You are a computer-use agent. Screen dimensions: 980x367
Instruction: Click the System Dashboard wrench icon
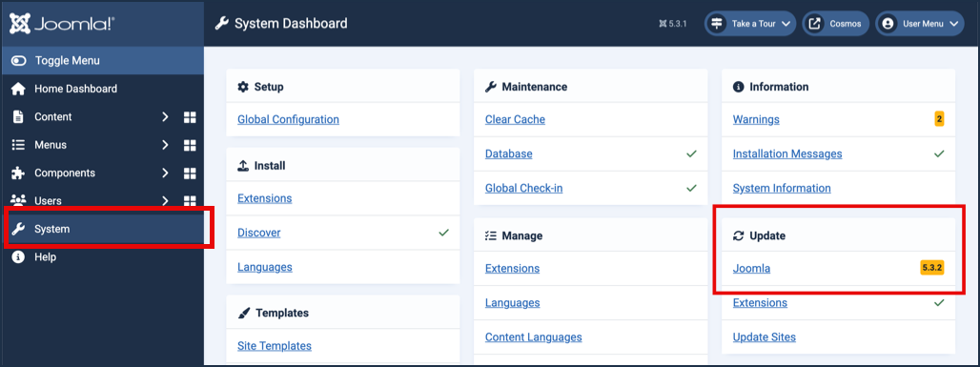[221, 24]
